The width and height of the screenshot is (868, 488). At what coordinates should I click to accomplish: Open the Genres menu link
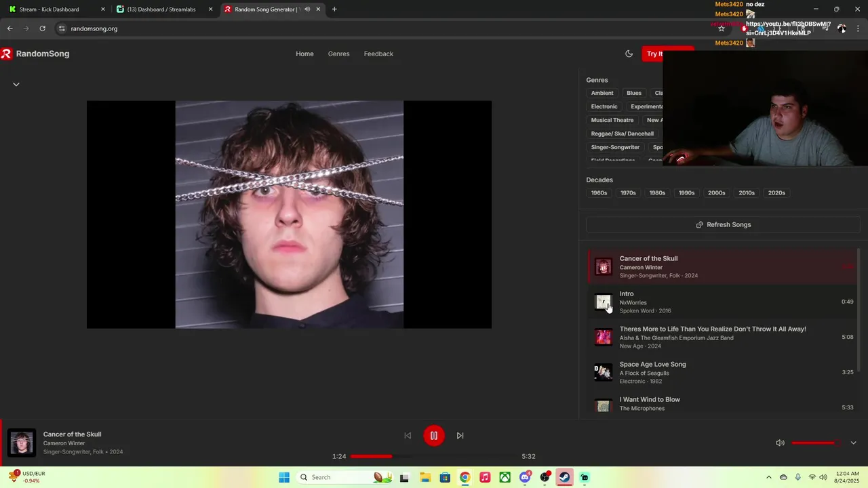point(338,54)
